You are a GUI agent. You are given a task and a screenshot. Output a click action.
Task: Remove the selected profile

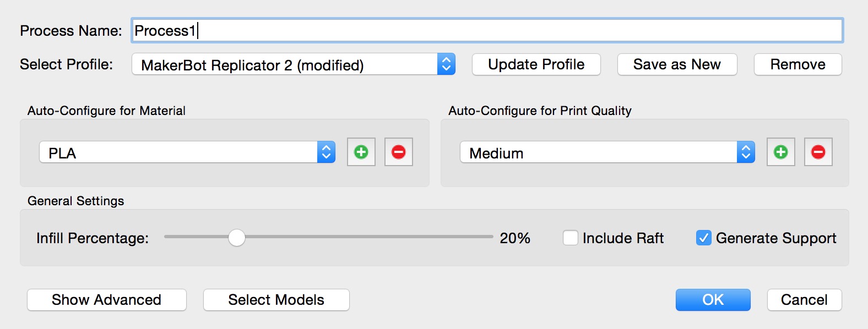(797, 64)
